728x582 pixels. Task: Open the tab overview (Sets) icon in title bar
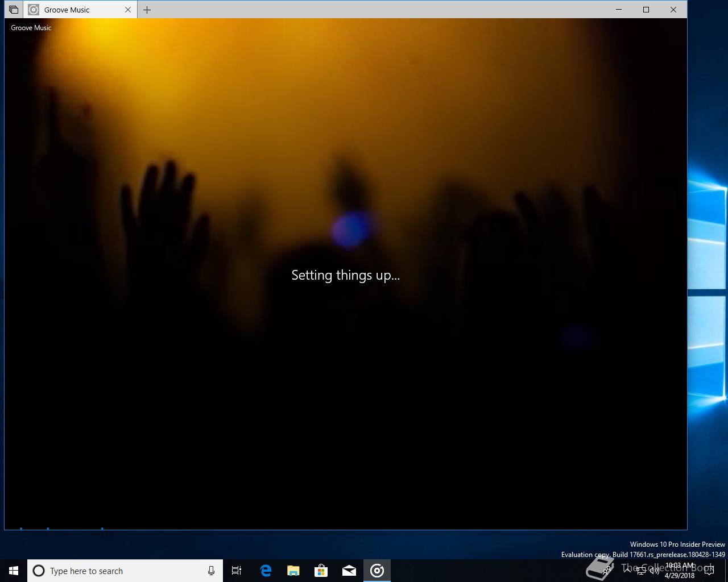click(x=14, y=10)
